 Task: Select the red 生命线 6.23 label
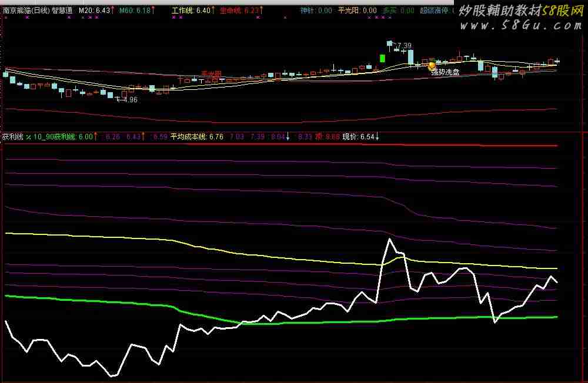239,11
